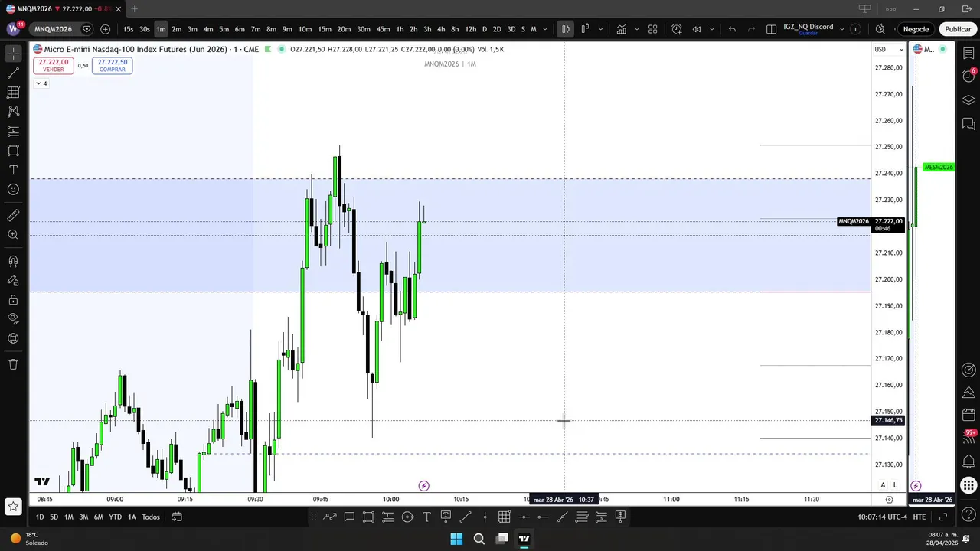Toggle stay in drawing mode
The height and width of the screenshot is (551, 980).
click(13, 280)
